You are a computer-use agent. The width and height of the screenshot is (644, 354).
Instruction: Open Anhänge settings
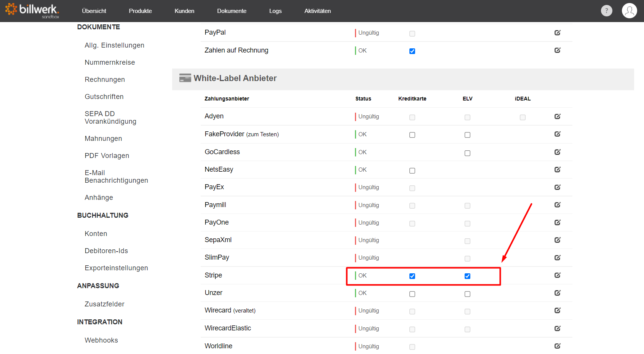[x=99, y=198]
